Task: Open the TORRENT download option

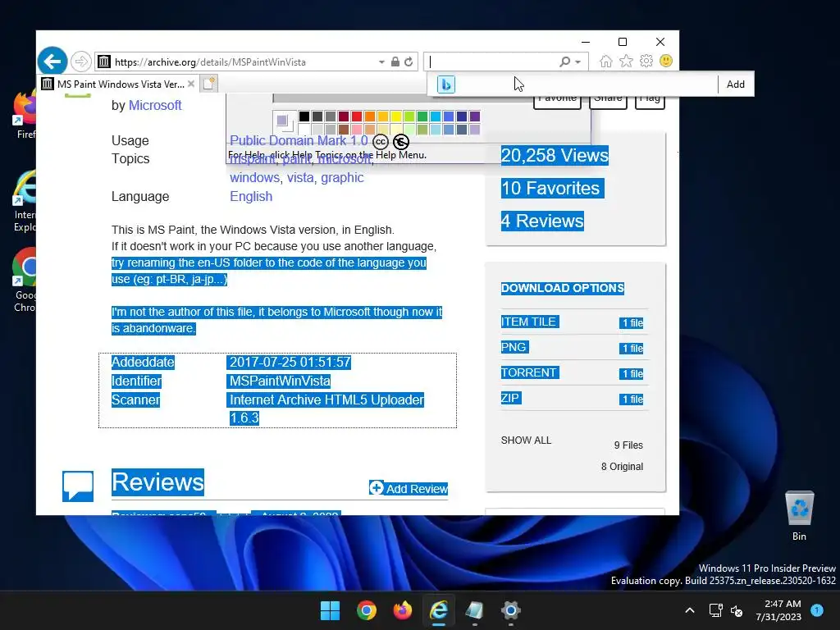Action: (529, 373)
